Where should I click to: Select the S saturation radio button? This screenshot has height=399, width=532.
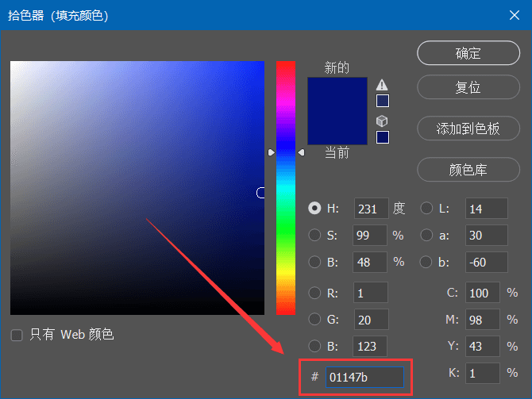point(314,235)
